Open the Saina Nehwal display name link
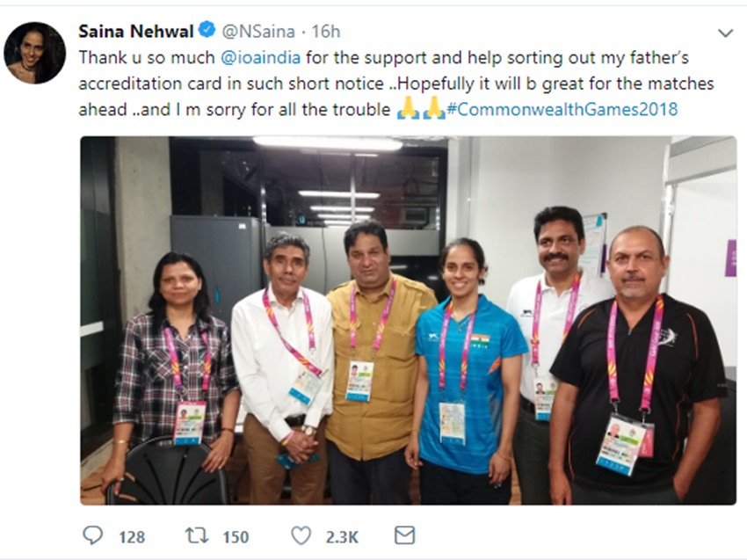This screenshot has height=560, width=747. click(136, 31)
